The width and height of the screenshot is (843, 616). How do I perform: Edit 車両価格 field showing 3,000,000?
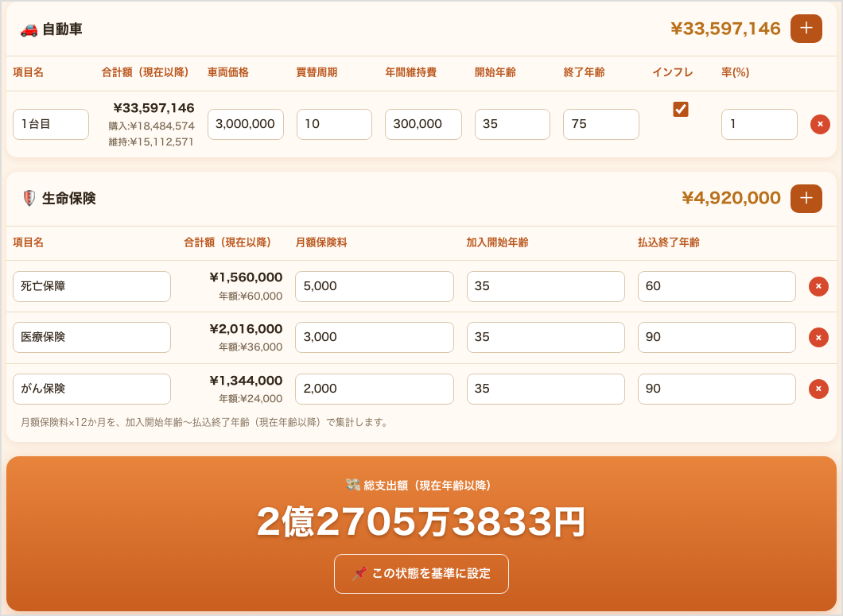tap(245, 124)
